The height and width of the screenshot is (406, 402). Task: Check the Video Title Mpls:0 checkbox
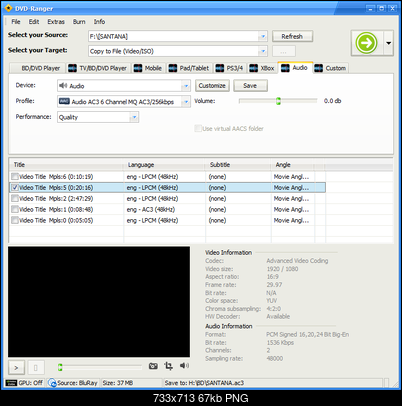(15, 220)
